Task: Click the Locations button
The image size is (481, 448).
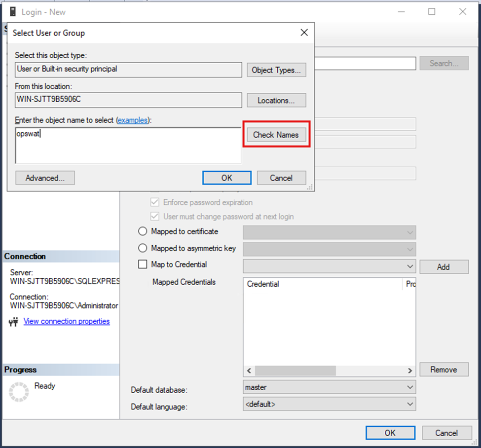Action: pos(276,100)
